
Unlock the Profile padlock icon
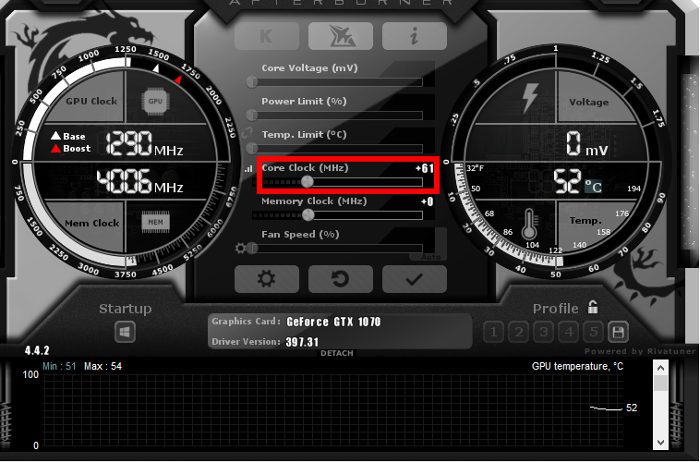[592, 307]
